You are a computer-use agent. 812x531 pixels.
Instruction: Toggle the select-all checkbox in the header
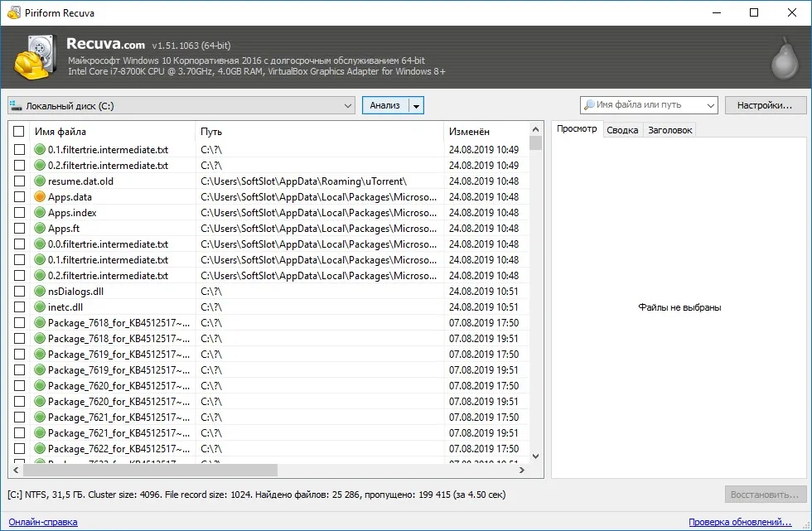click(x=19, y=132)
